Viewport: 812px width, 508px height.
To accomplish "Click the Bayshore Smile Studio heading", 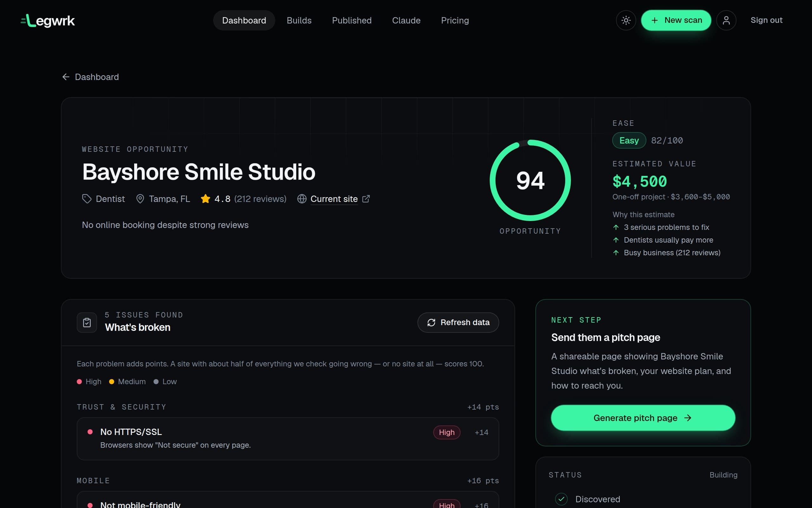I will 199,172.
